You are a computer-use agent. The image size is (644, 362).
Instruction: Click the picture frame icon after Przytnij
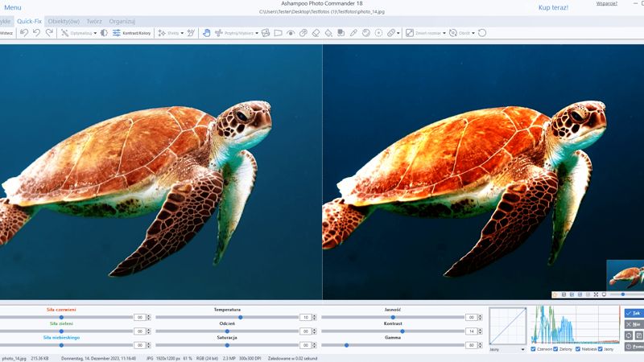pos(266,33)
